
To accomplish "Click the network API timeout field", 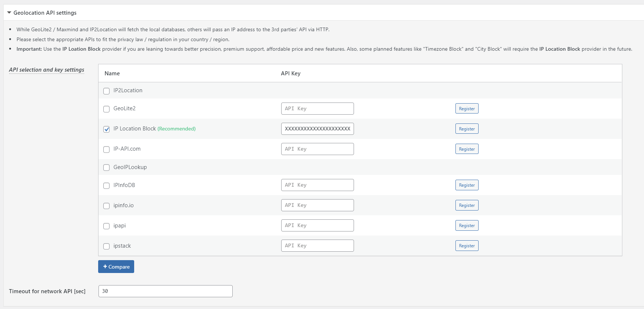I will pos(165,291).
